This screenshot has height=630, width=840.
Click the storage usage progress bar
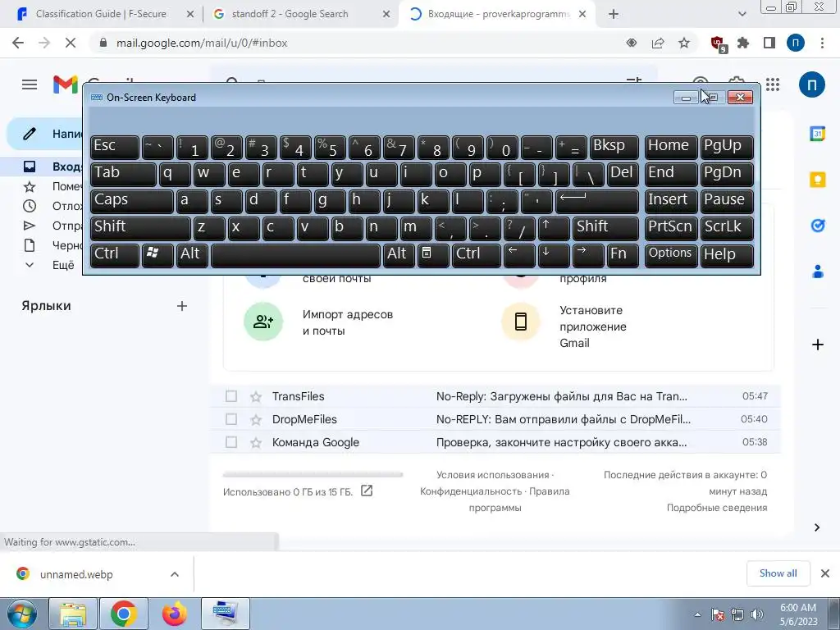313,475
